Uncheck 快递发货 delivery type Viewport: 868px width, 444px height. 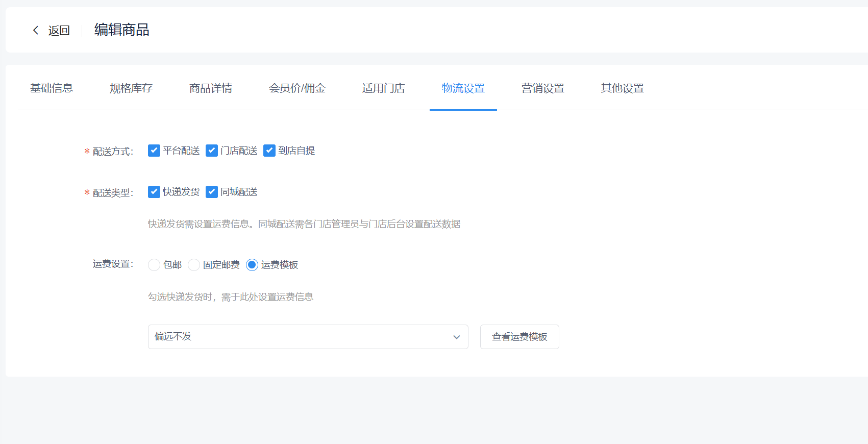click(154, 192)
